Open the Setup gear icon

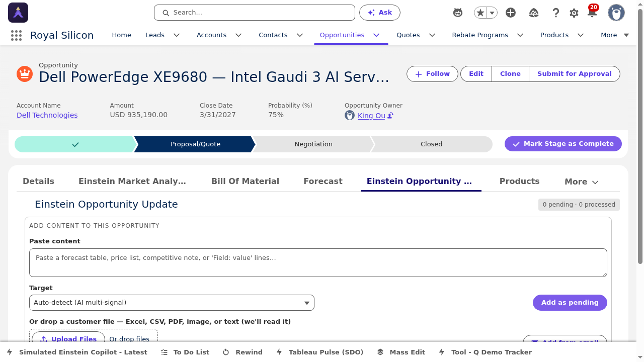[x=574, y=13]
